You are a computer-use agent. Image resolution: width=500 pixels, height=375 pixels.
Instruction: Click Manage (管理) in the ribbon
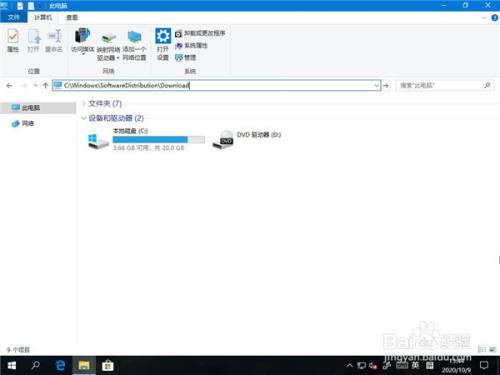pyautogui.click(x=185, y=57)
